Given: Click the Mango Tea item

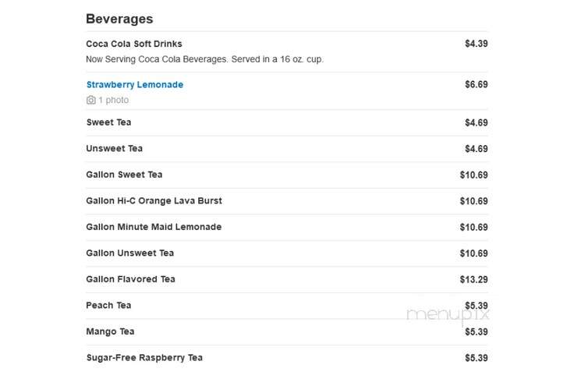Looking at the screenshot, I should tap(110, 331).
